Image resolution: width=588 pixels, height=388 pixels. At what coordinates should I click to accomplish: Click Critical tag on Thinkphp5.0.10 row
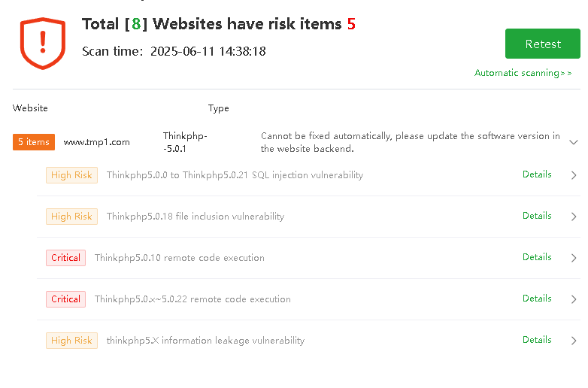(65, 258)
